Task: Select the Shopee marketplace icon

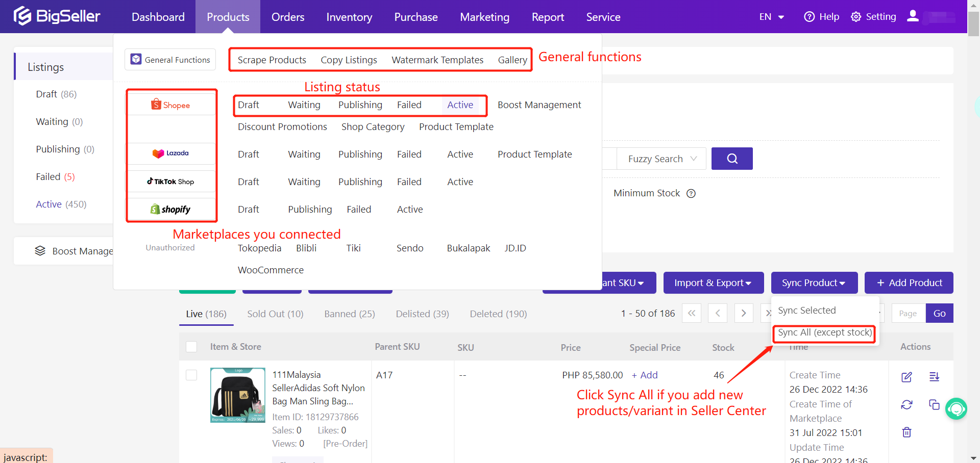Action: 171,104
